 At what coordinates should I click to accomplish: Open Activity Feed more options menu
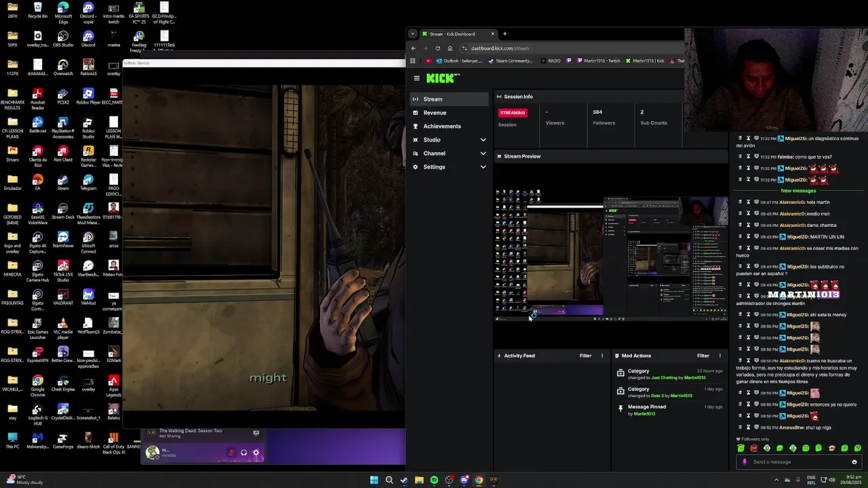(x=601, y=356)
